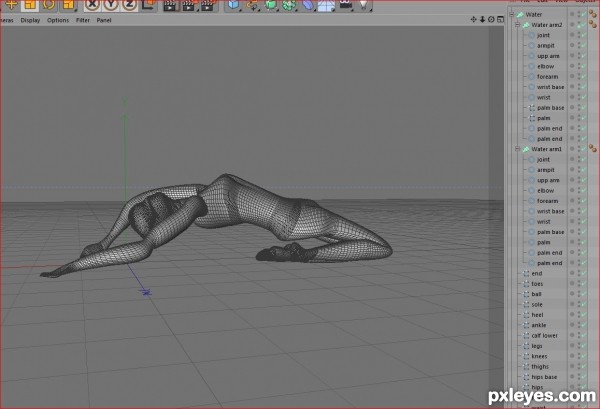Click the tag icon on Water row
600x409 pixels.
point(593,14)
